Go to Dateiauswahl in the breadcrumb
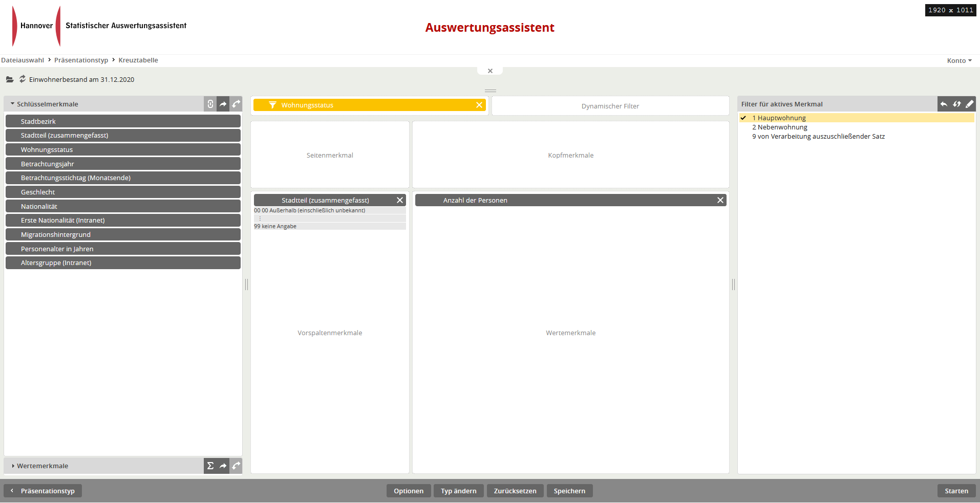 coord(23,60)
